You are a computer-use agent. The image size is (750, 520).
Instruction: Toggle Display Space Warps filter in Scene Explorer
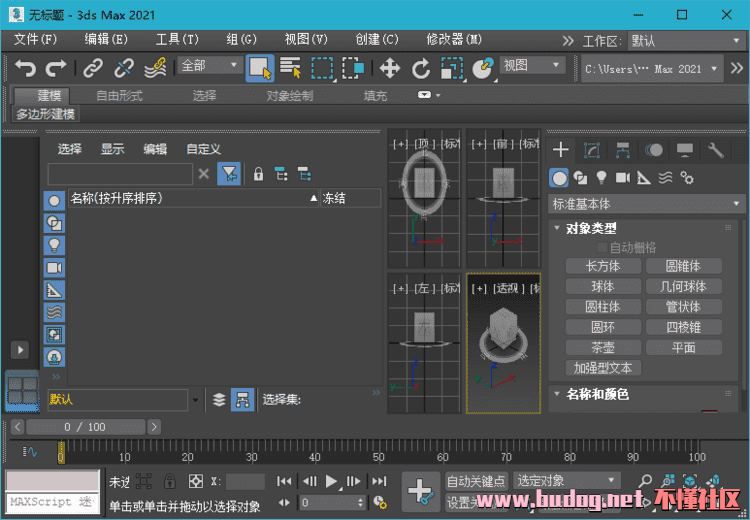point(55,312)
